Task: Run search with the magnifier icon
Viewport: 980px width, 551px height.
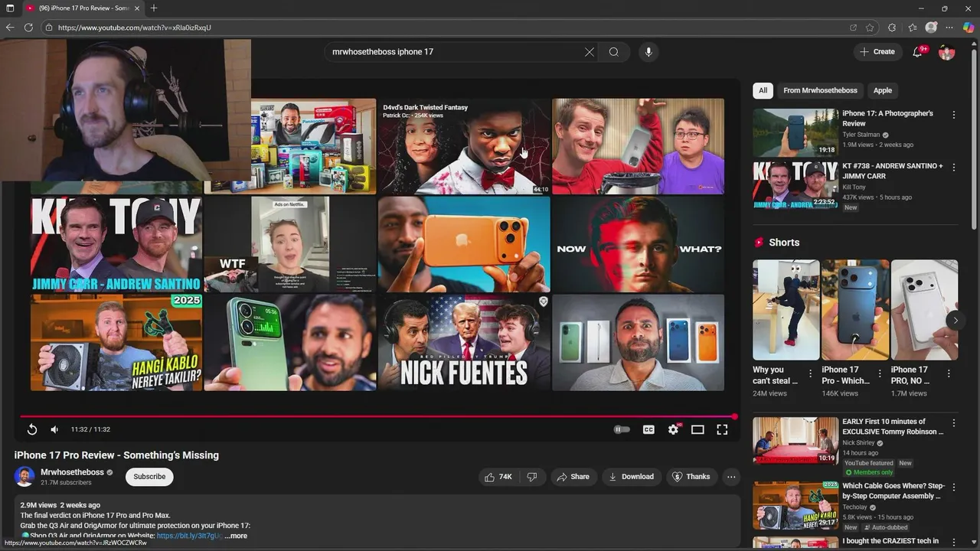Action: click(614, 52)
